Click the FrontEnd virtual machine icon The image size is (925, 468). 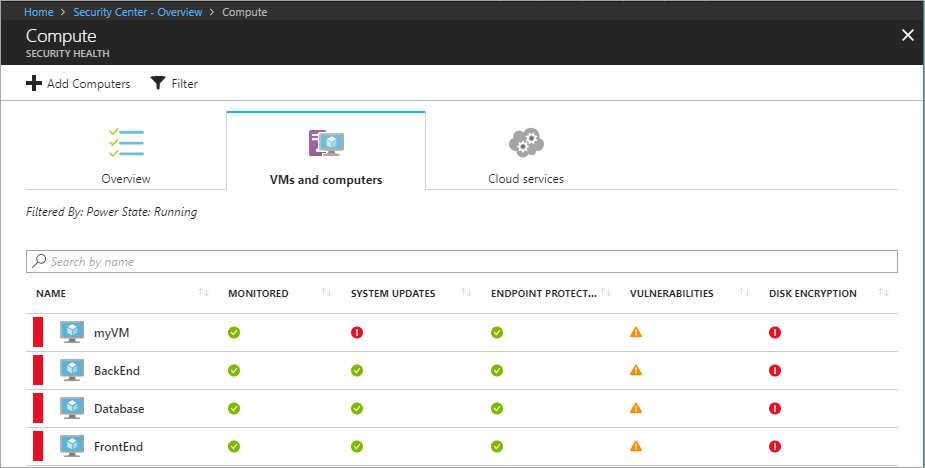point(72,446)
